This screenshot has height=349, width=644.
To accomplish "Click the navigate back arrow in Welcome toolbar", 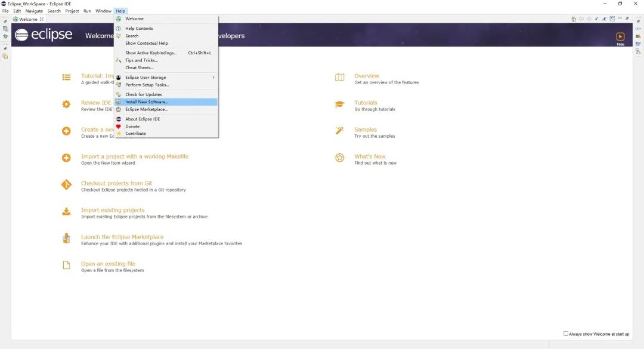I will tap(581, 19).
